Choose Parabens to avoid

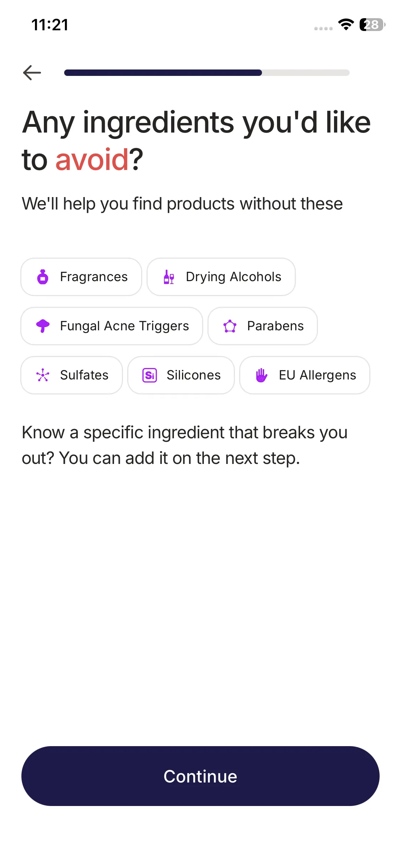coord(275,326)
